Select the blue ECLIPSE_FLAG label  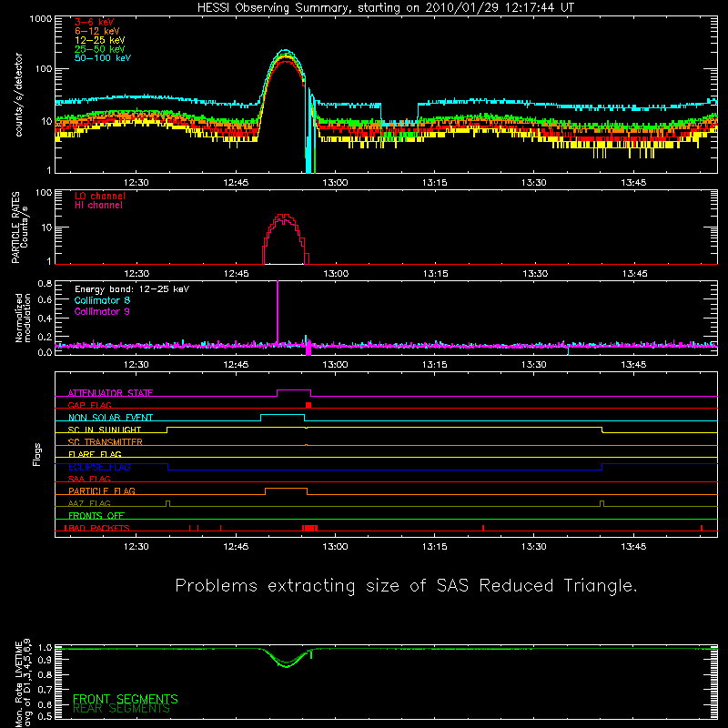(99, 467)
